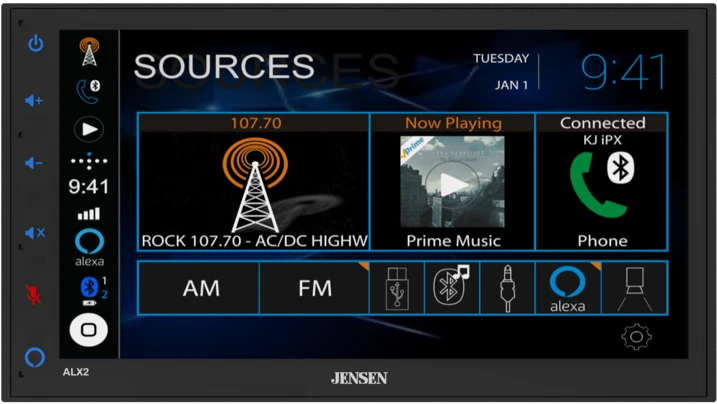The width and height of the screenshot is (717, 404).
Task: Tap the volume down button
Action: (x=34, y=163)
